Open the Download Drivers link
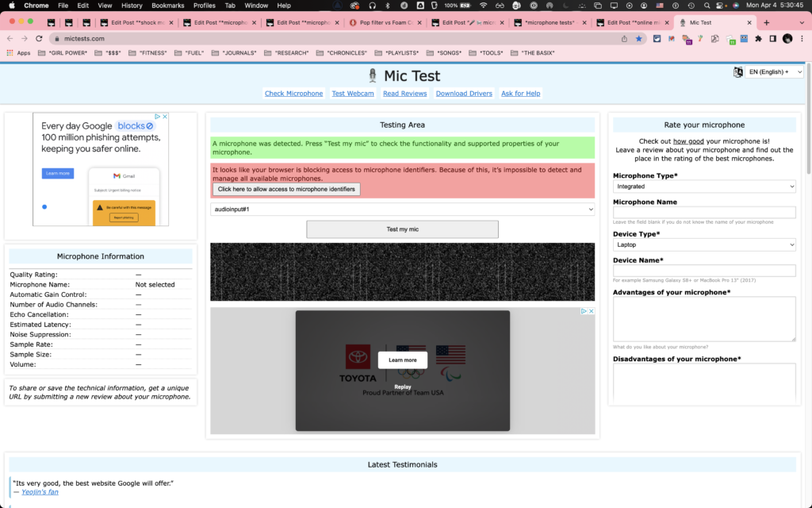The image size is (812, 508). click(x=464, y=94)
